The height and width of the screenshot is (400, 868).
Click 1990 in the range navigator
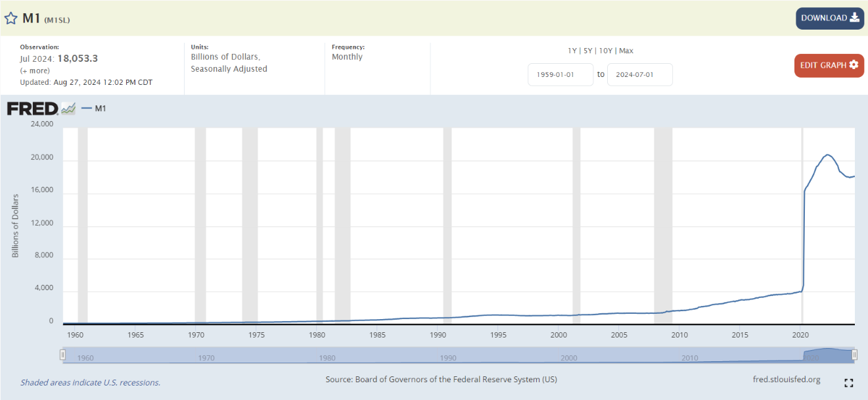tap(448, 358)
